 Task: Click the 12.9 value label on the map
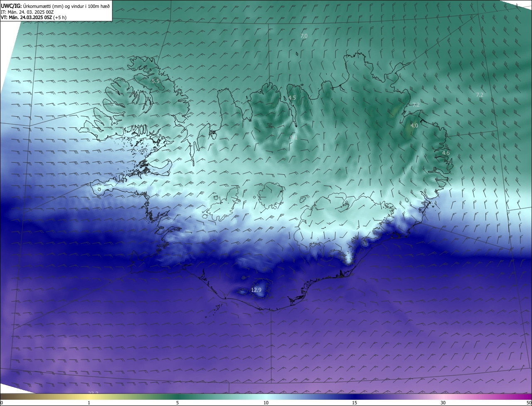(256, 290)
